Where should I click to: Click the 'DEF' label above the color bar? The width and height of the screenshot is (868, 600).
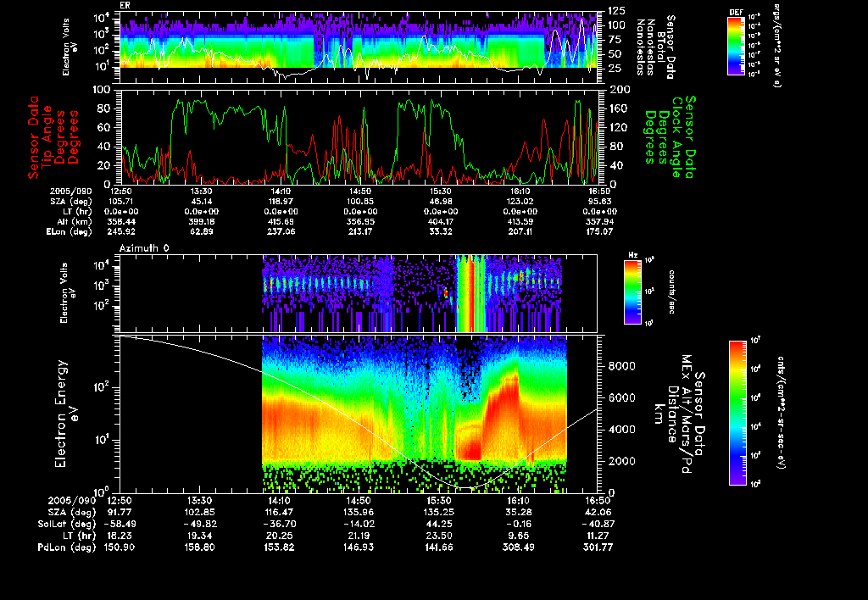[736, 12]
